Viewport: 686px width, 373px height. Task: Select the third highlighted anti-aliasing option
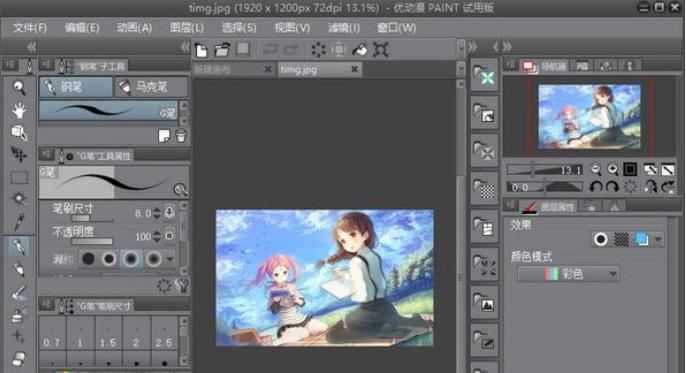coord(130,259)
